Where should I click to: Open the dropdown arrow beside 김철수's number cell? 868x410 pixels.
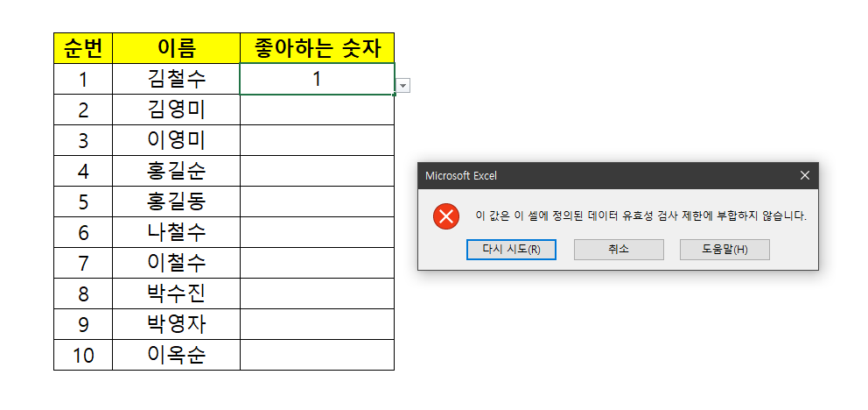click(403, 86)
